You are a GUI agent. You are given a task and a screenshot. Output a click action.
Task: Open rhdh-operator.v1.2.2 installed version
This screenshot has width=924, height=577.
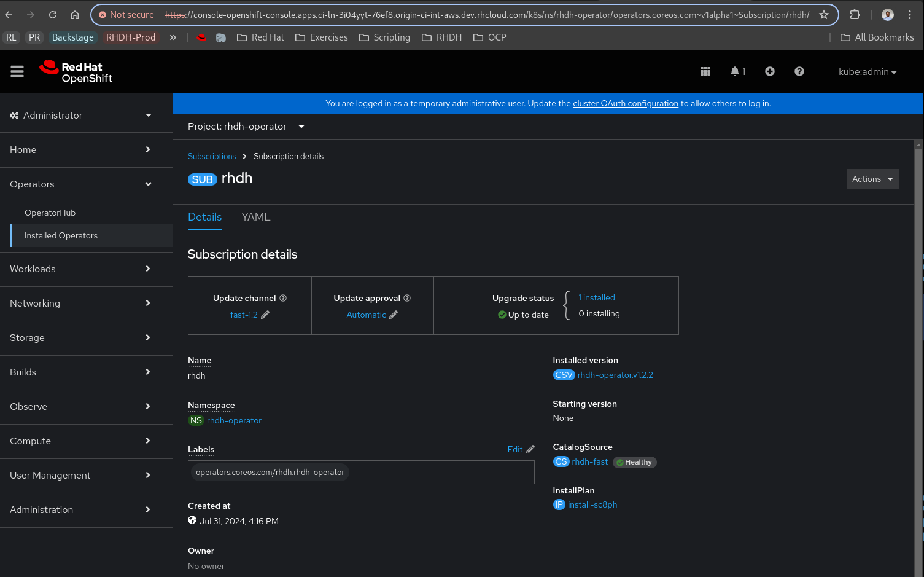point(615,375)
